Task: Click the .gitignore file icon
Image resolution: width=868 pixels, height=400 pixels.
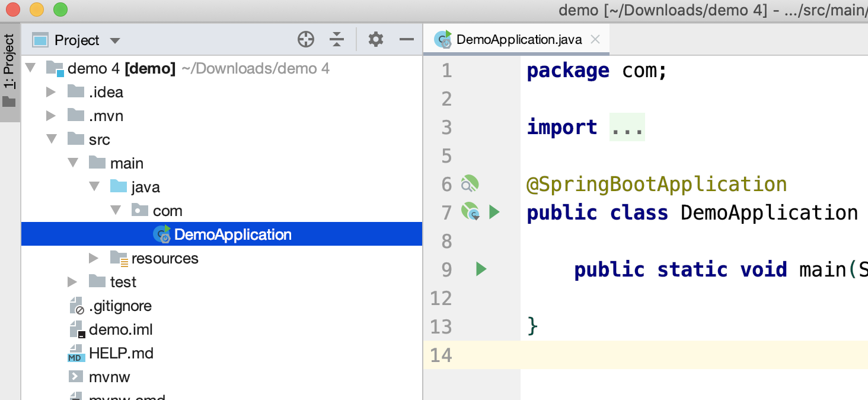Action: [x=76, y=306]
